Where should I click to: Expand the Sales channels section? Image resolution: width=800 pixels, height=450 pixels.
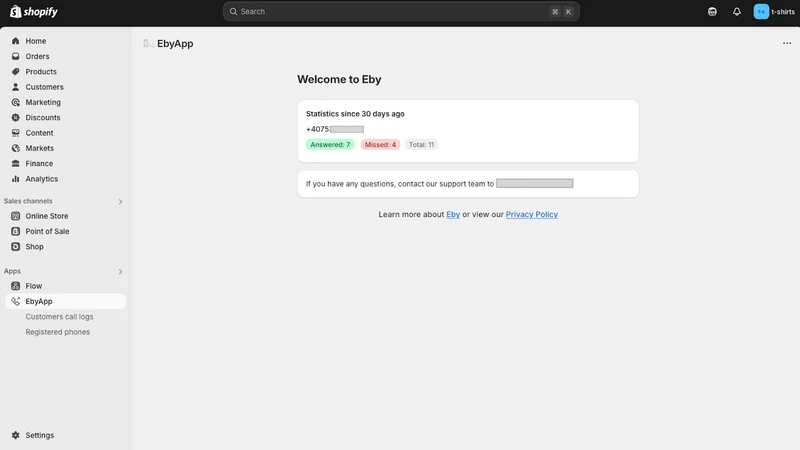click(x=120, y=202)
